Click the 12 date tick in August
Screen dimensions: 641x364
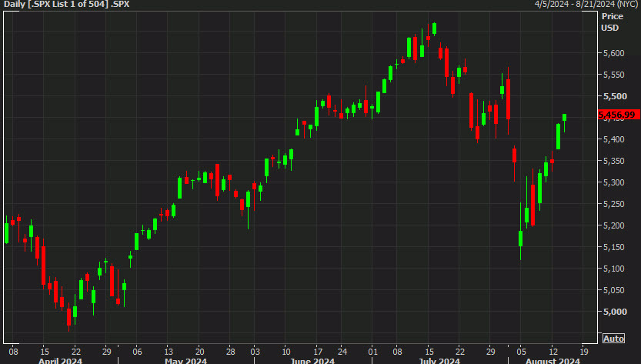coord(553,352)
